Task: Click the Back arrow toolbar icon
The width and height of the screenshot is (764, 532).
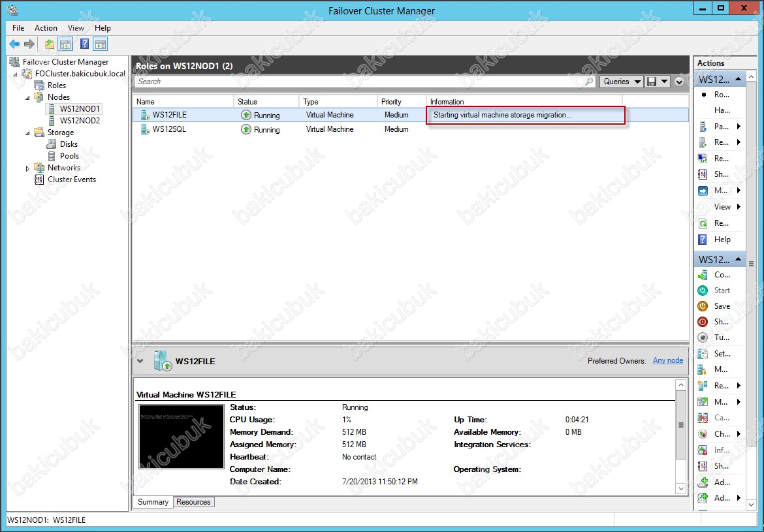Action: click(14, 44)
